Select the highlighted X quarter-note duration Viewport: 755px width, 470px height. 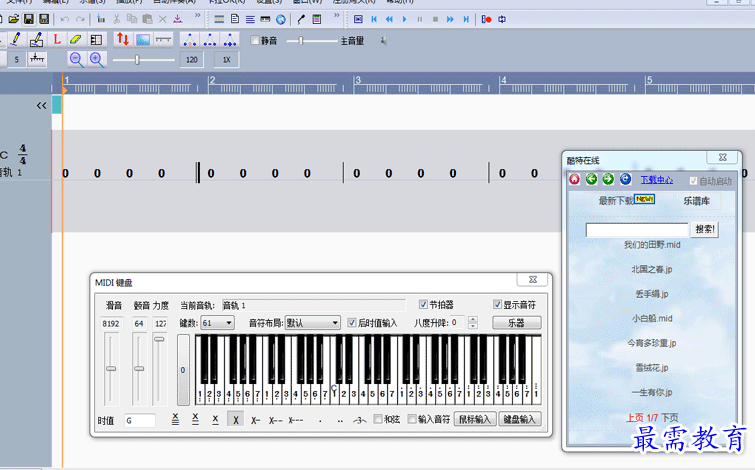pos(235,419)
